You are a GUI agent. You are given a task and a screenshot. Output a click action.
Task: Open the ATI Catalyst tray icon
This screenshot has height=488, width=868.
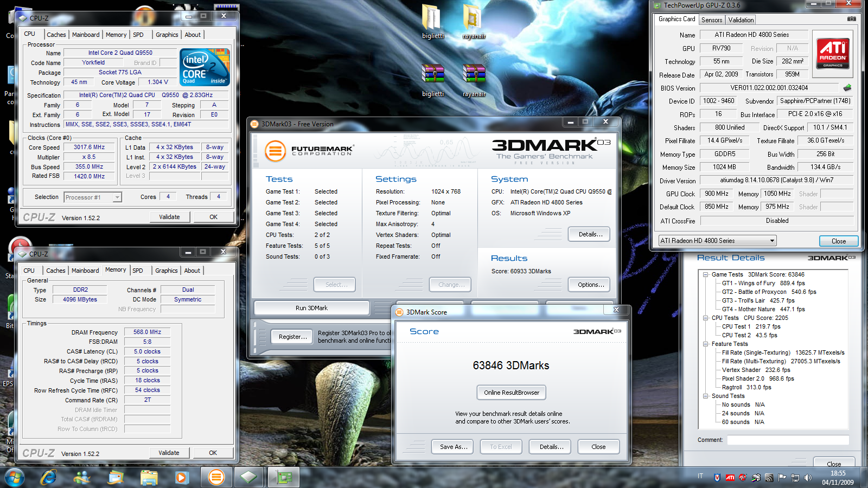[730, 478]
